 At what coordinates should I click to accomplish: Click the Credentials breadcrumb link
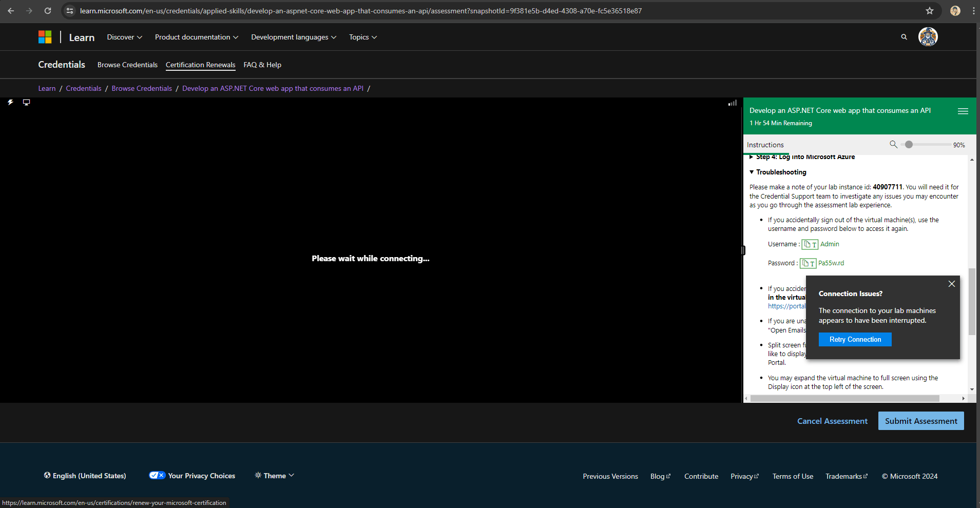84,88
